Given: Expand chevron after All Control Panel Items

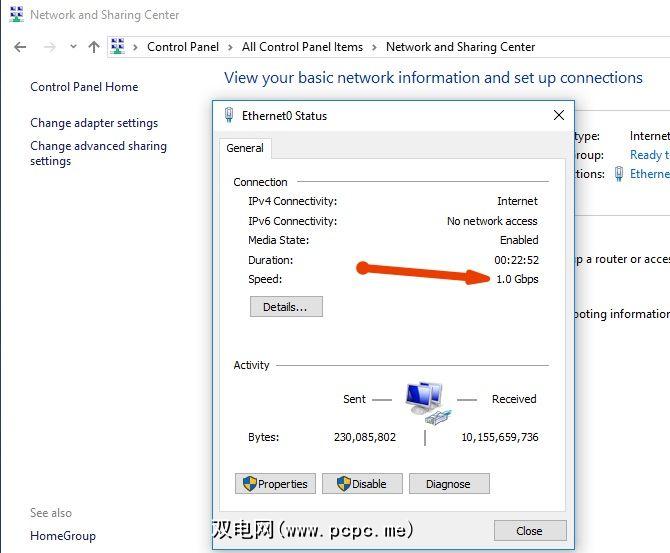Looking at the screenshot, I should coord(374,47).
